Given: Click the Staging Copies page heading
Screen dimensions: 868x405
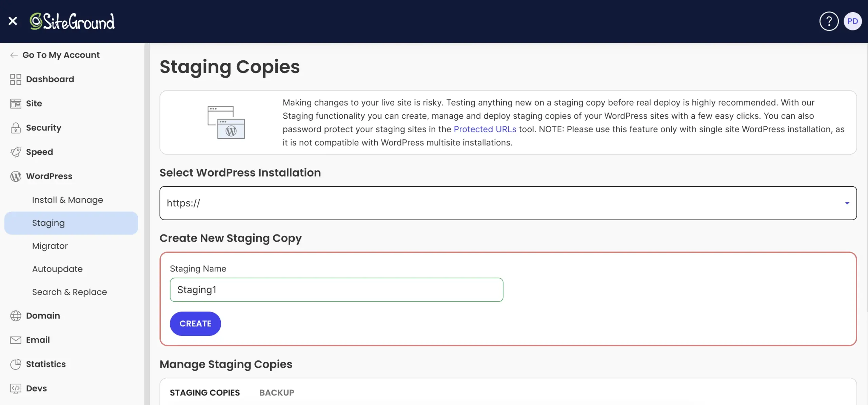Looking at the screenshot, I should 230,67.
